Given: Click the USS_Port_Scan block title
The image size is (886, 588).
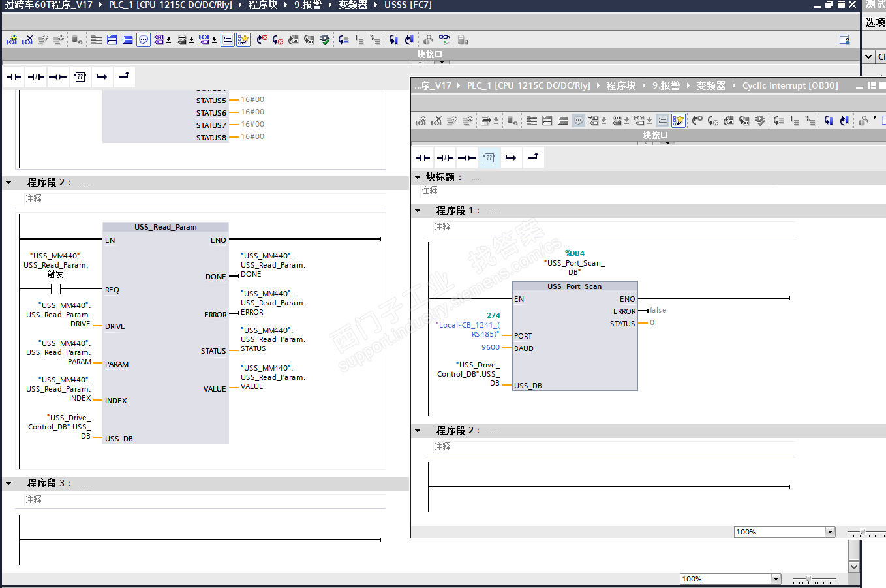Looking at the screenshot, I should [x=574, y=286].
